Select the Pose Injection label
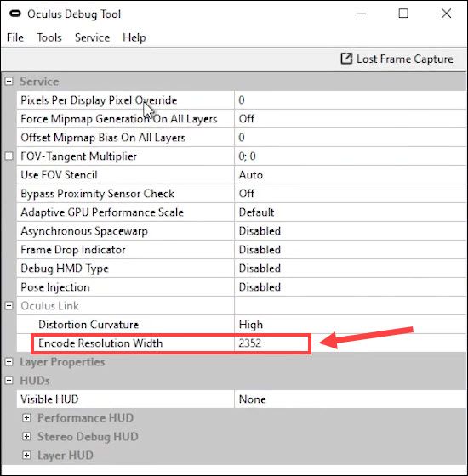 pos(55,287)
